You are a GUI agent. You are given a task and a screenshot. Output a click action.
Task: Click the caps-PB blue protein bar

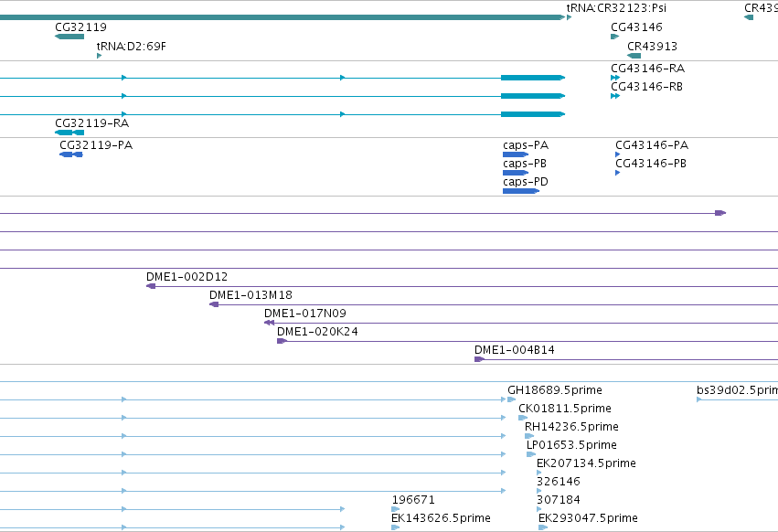click(x=516, y=173)
